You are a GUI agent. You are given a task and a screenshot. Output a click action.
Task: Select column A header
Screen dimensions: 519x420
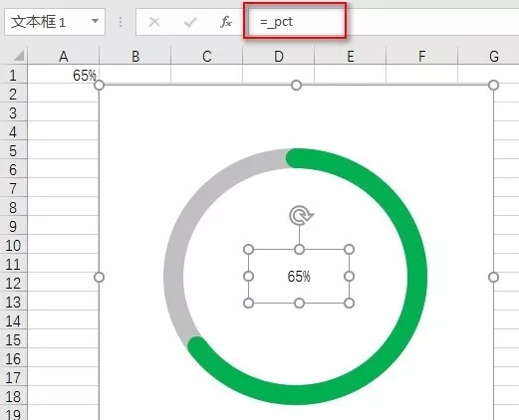click(63, 56)
